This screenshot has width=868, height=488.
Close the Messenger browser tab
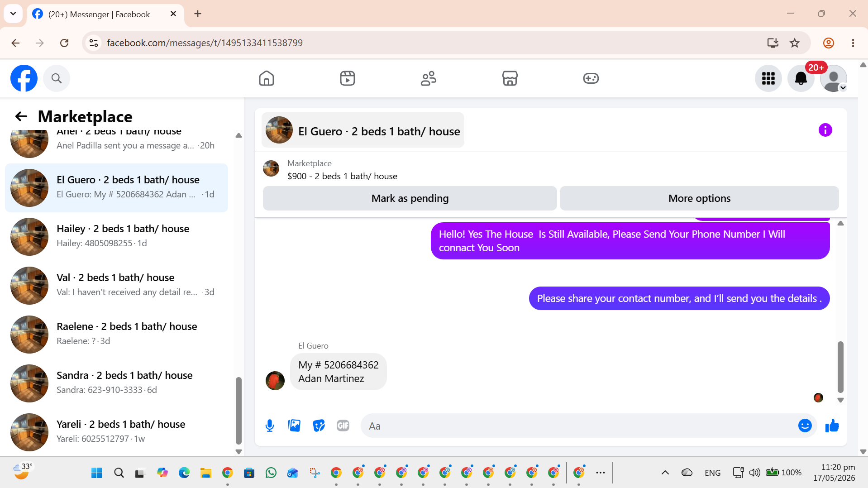(173, 14)
